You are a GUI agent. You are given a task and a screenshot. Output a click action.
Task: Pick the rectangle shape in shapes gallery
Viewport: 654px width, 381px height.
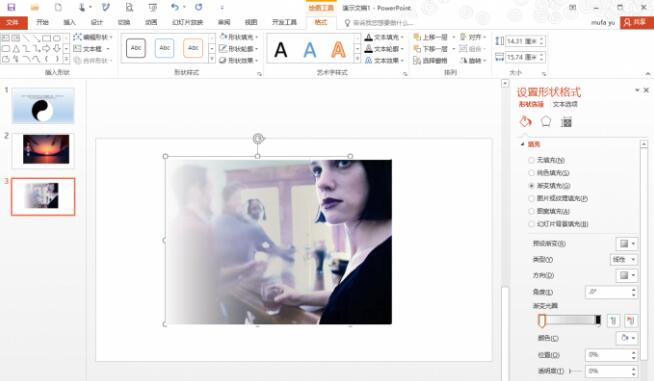[46, 38]
